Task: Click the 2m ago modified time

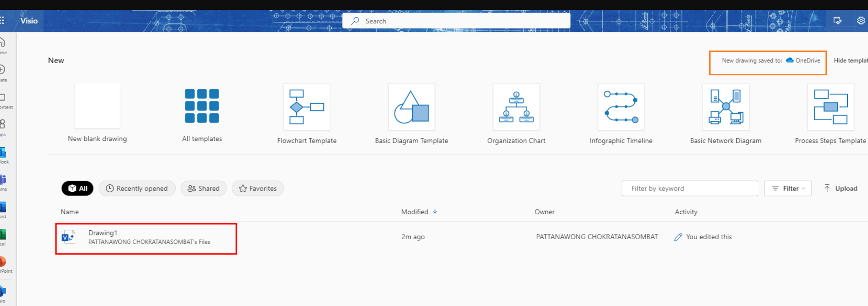Action: pos(413,237)
